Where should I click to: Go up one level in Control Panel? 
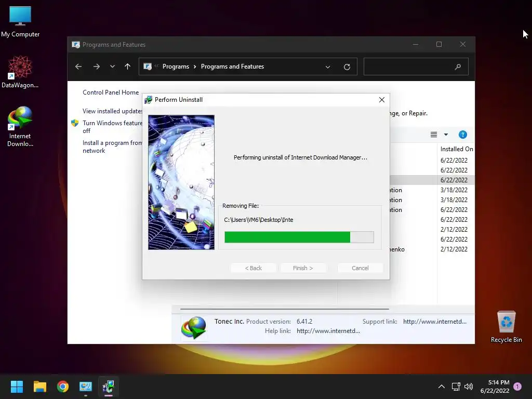(128, 66)
